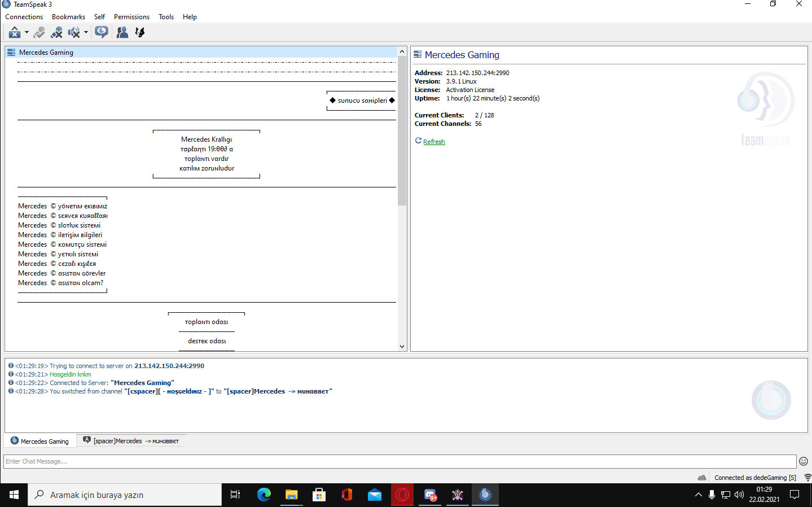Viewport: 812px width, 507px height.
Task: Click the refresh arrow icon next to Refresh
Action: (x=418, y=141)
